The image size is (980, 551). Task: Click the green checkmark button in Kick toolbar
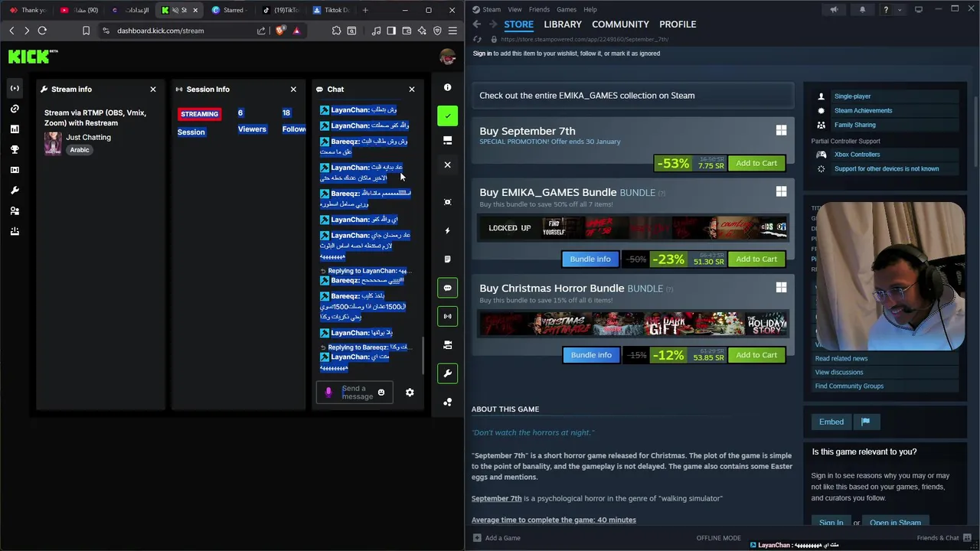click(448, 116)
